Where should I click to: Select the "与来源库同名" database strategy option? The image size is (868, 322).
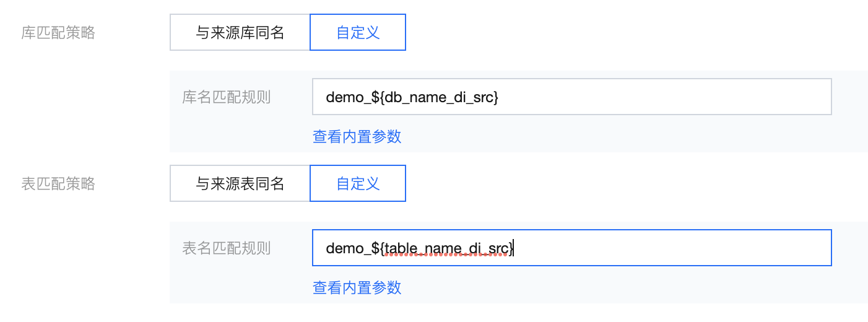click(x=240, y=33)
